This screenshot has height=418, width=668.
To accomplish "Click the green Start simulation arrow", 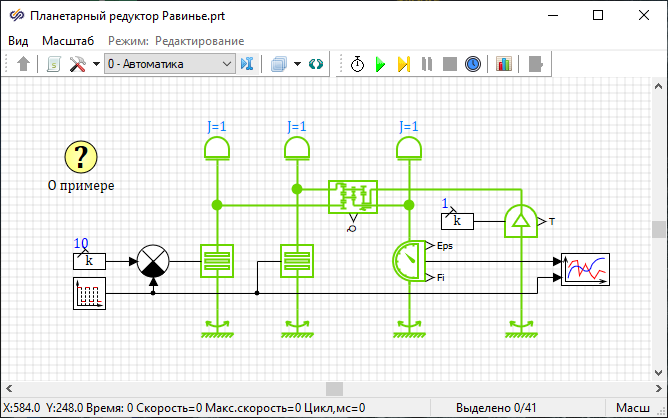I will click(380, 64).
